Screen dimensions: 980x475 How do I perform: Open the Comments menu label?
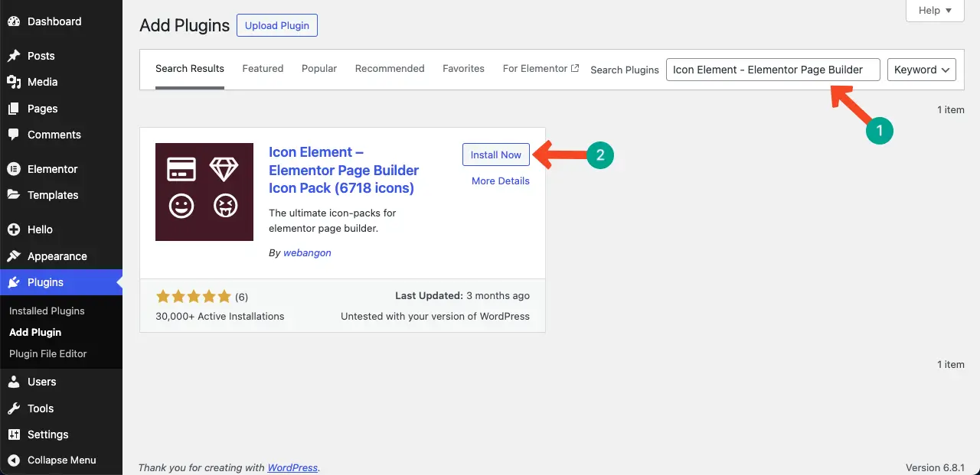54,135
